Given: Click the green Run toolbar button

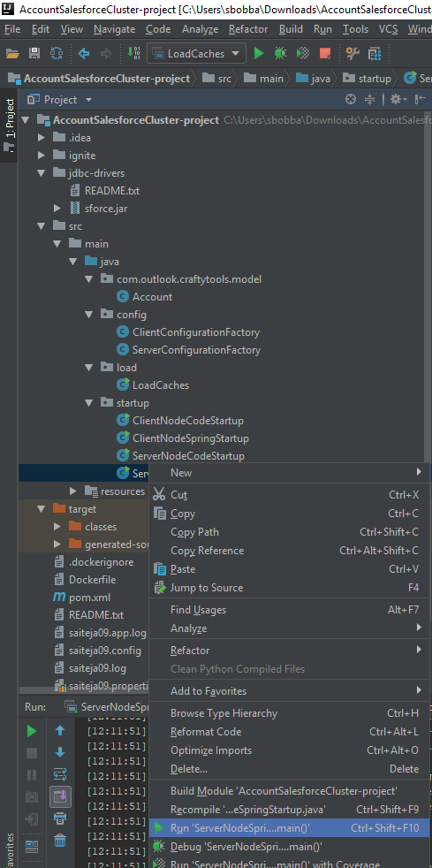Looking at the screenshot, I should point(259,54).
